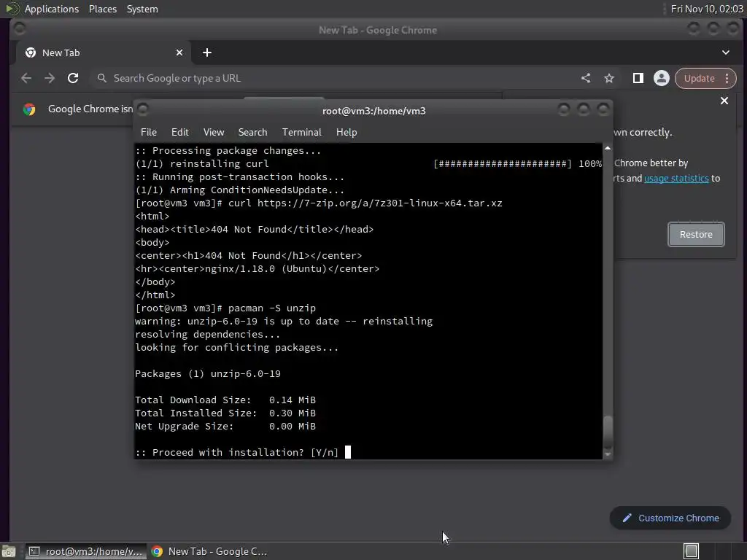Click Chrome's forward arrow
747x560 pixels.
(50, 78)
